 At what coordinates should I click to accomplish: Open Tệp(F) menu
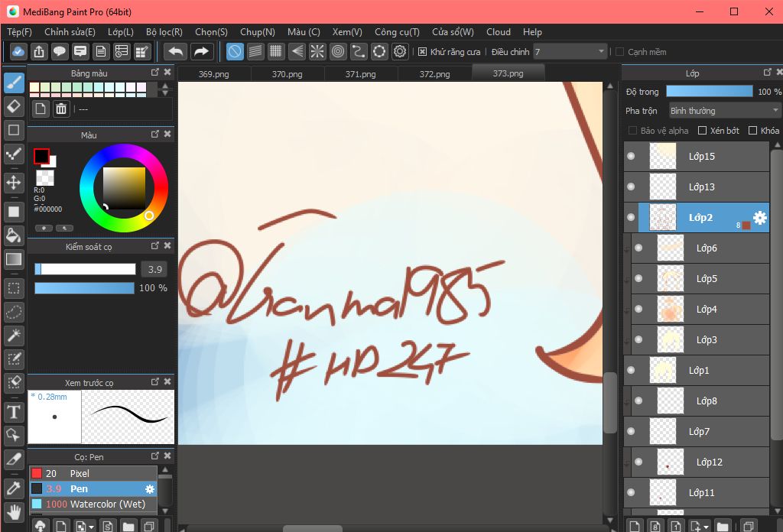click(19, 32)
